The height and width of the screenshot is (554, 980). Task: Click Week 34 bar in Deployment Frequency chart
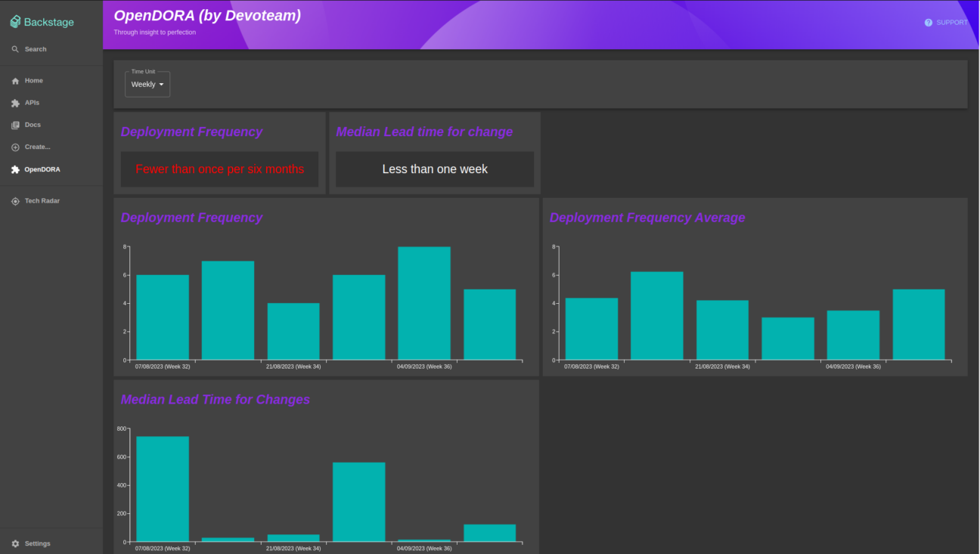click(x=293, y=331)
